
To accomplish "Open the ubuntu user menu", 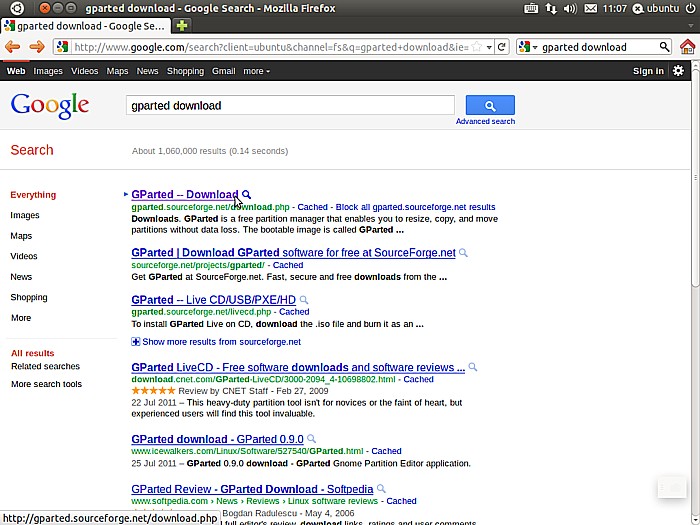I will [656, 8].
